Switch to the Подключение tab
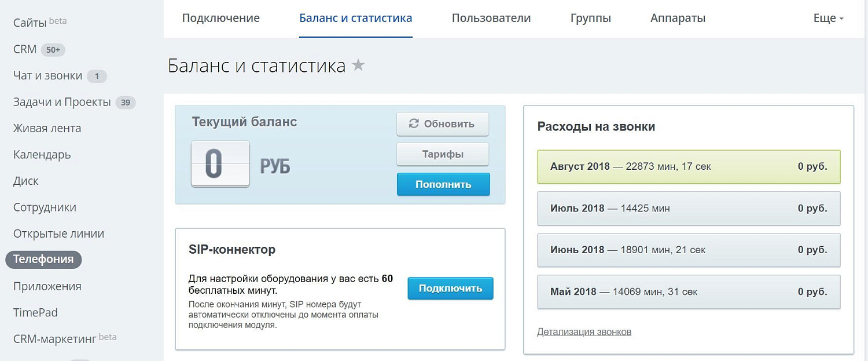Screen dimensions: 868x361 pyautogui.click(x=220, y=18)
